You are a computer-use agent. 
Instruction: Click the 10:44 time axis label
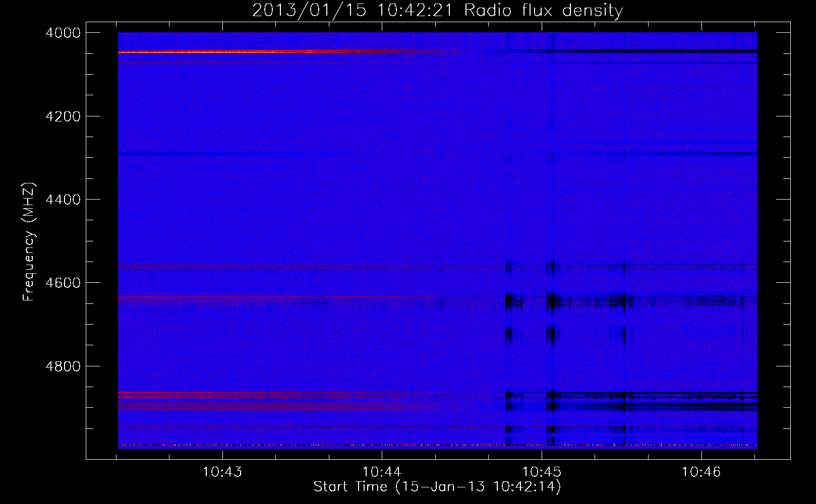click(382, 472)
